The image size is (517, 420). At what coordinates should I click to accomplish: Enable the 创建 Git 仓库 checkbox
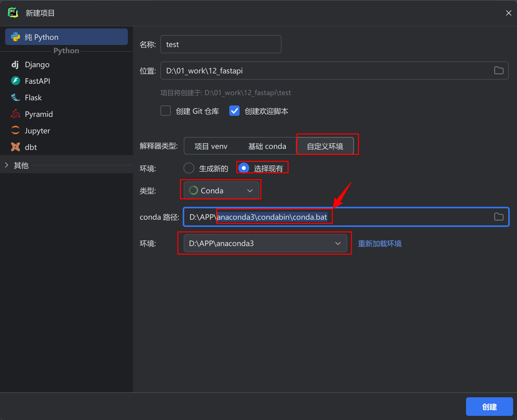click(166, 111)
